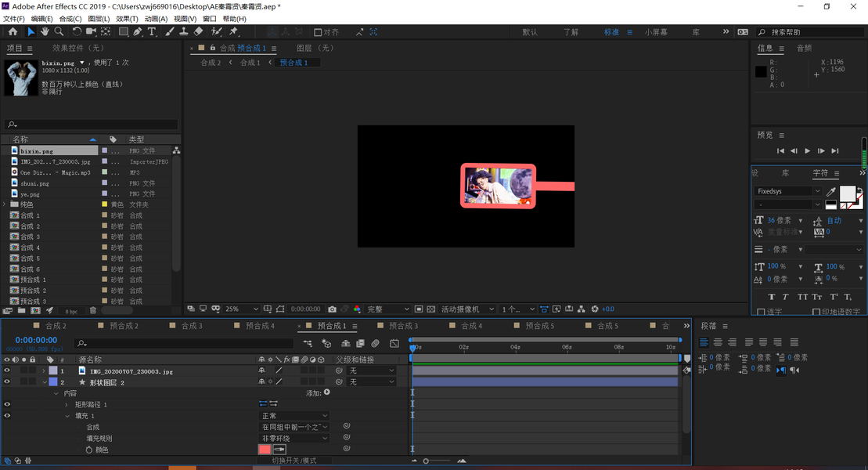Switch to the 预合成 3 timeline tab
The image size is (868, 470).
click(x=404, y=326)
